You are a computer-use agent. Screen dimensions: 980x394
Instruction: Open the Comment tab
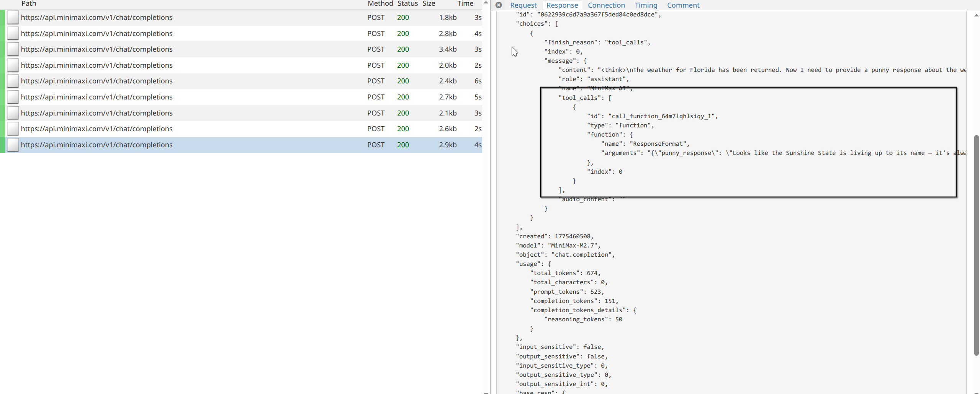[683, 5]
